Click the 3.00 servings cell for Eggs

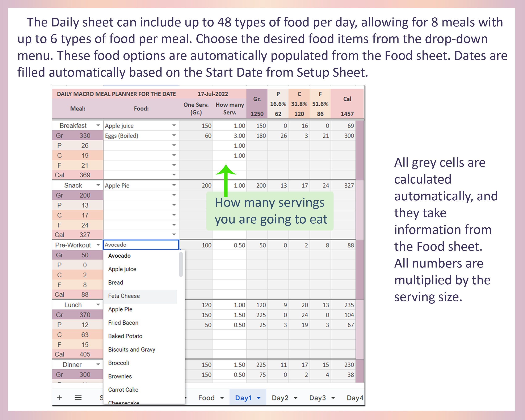230,136
